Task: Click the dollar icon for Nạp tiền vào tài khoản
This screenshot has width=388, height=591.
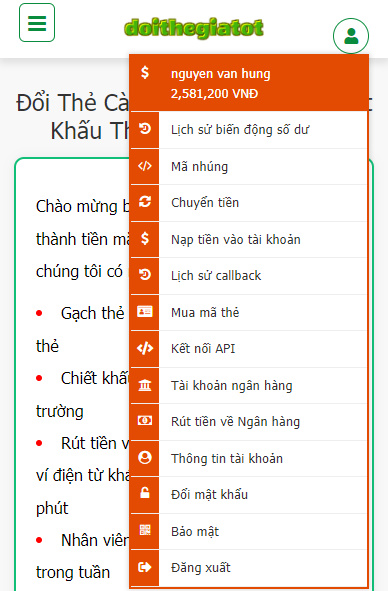Action: point(145,239)
